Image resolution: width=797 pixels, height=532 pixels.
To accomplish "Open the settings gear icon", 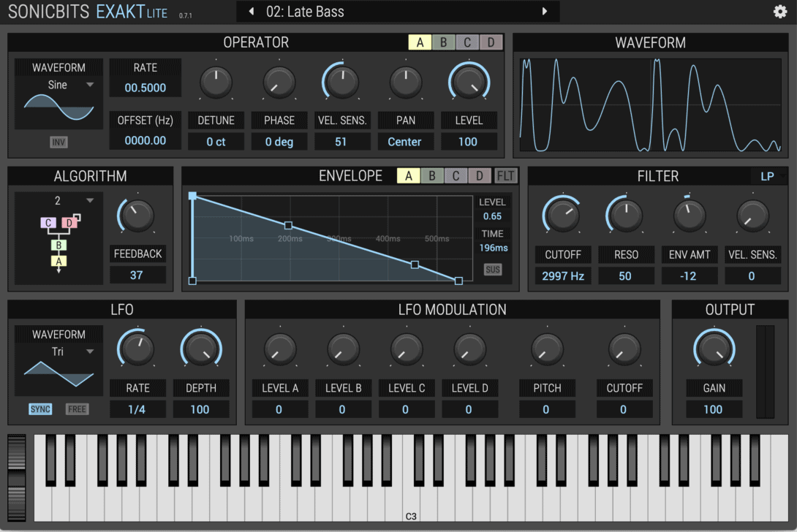I will click(x=780, y=12).
